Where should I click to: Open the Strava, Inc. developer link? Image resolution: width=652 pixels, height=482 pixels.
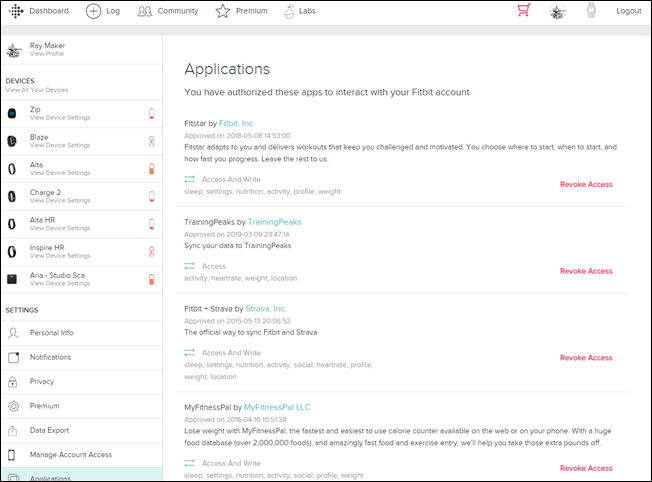pyautogui.click(x=266, y=309)
